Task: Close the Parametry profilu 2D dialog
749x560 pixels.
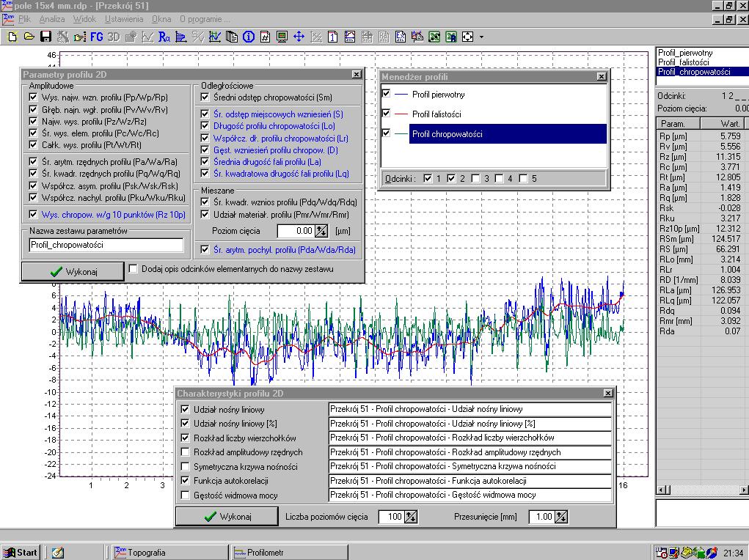Action: pos(357,74)
